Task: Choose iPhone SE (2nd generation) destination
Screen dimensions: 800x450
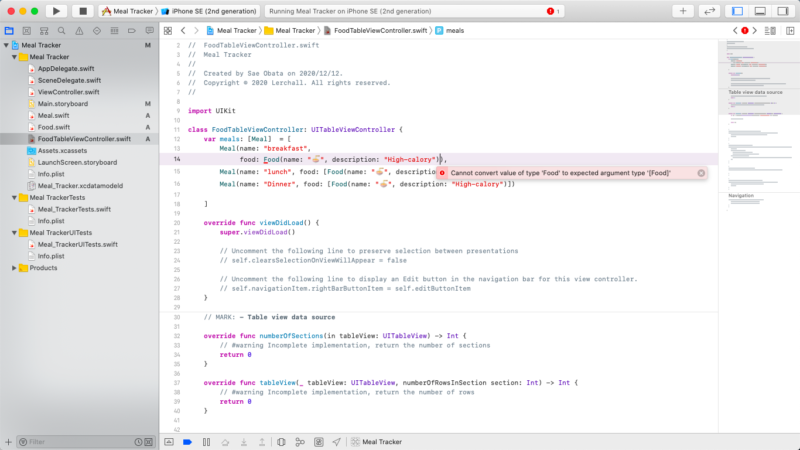Action: click(209, 11)
